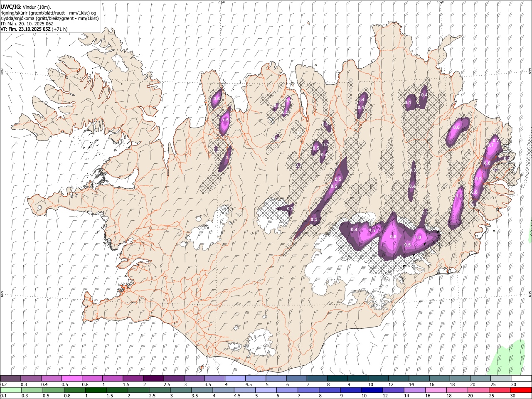Click the '(+71 h)' forecast offset text
Viewport: 532px width, 399px height.
coord(60,29)
